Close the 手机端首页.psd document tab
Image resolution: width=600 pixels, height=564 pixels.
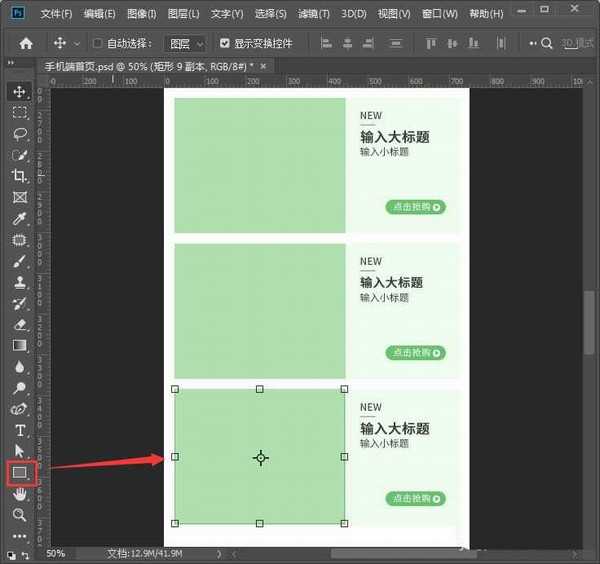point(264,66)
